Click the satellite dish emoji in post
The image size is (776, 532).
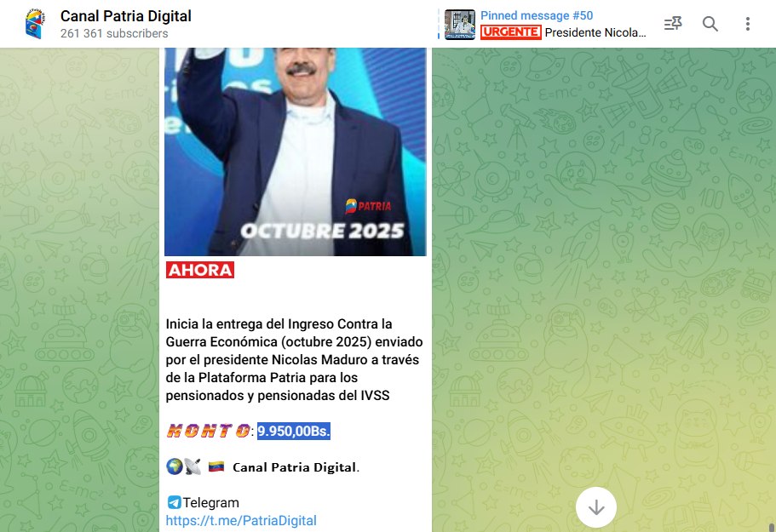(x=193, y=466)
